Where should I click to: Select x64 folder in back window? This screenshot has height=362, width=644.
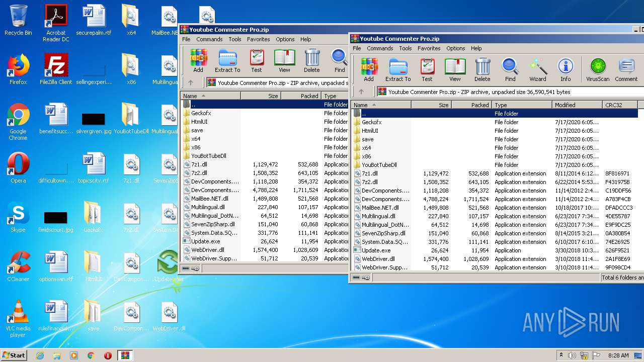click(x=196, y=139)
